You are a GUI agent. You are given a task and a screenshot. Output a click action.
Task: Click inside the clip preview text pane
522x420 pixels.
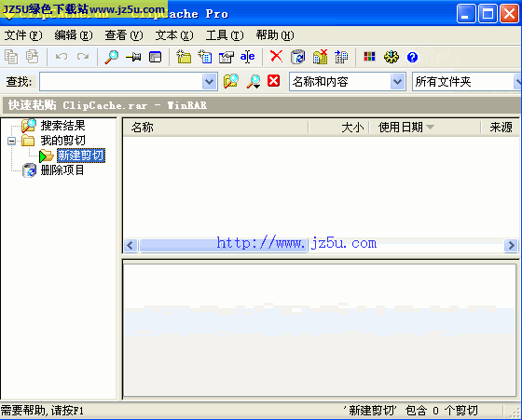pyautogui.click(x=320, y=330)
